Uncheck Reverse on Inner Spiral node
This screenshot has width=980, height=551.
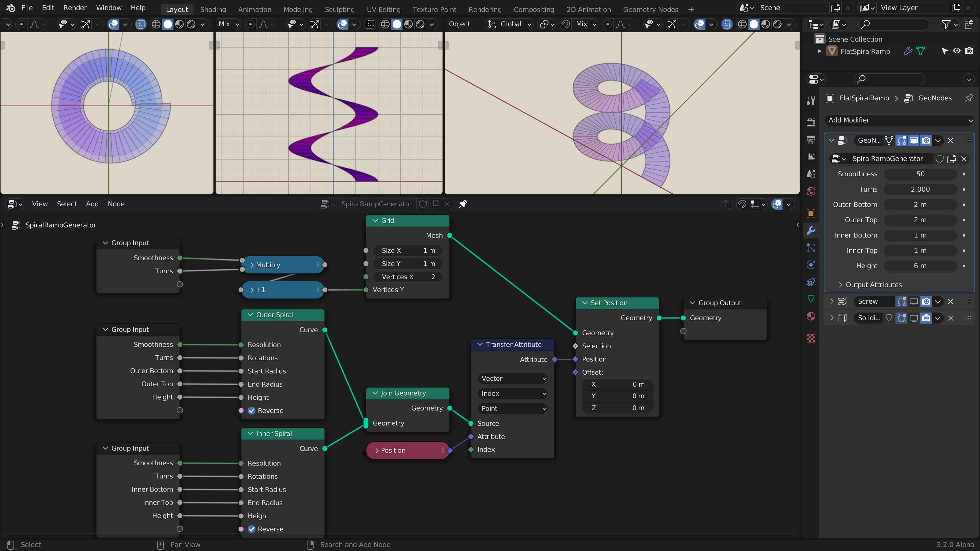point(251,529)
